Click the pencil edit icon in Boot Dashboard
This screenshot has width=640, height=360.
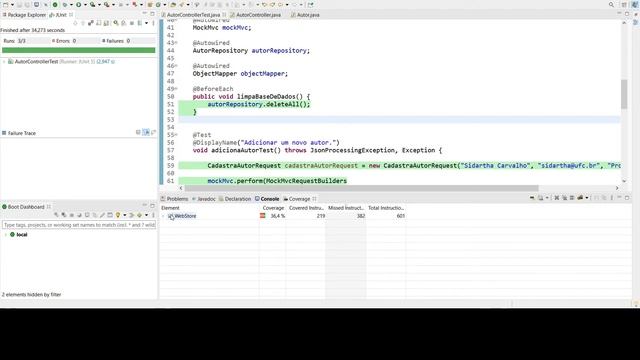coord(102,215)
